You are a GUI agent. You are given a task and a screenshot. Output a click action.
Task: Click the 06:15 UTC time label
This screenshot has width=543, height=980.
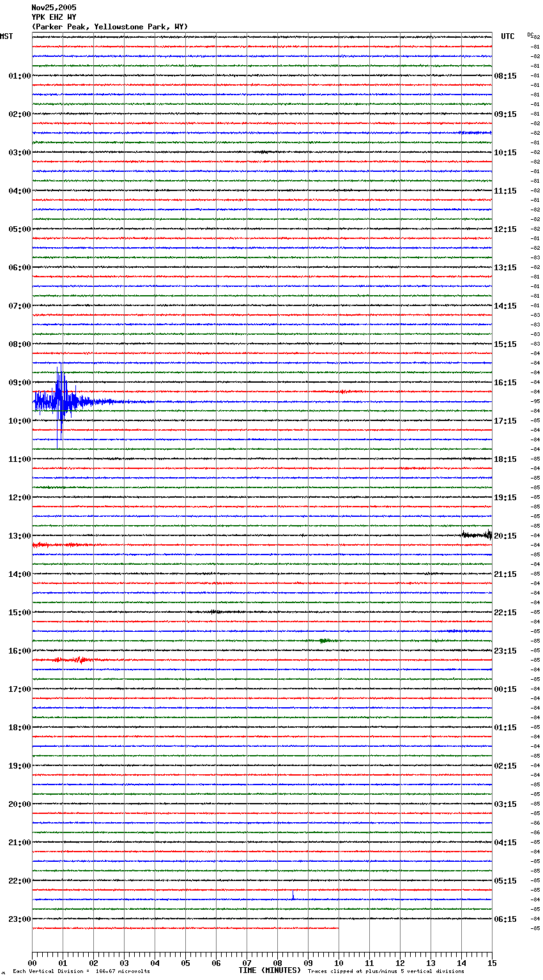pos(505,919)
